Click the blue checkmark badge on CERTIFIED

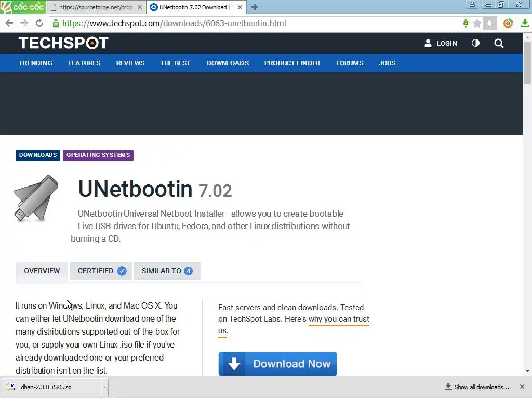(122, 271)
